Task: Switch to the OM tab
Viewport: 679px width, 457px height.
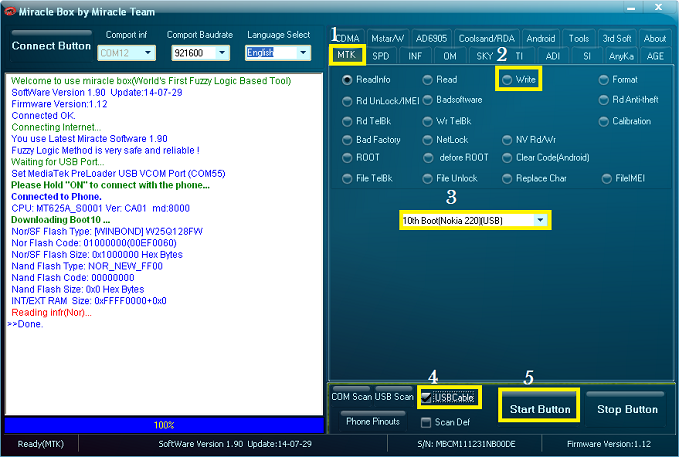Action: pyautogui.click(x=450, y=56)
